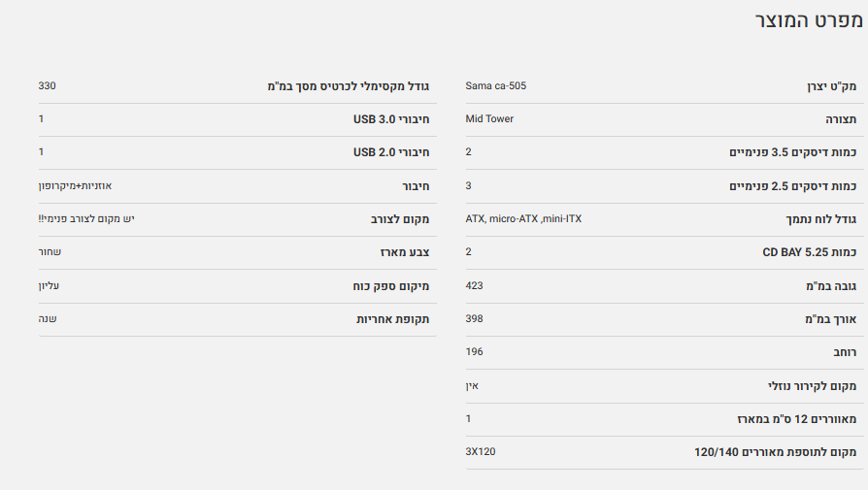Click the 'Sama ca-505' manufacturer part number
Screen dimensions: 868x490
point(495,86)
